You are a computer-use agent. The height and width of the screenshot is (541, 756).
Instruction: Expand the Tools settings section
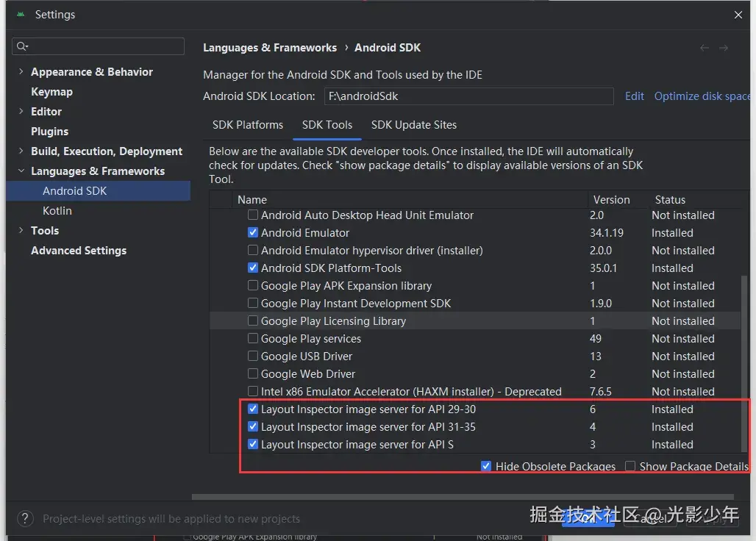click(x=21, y=230)
